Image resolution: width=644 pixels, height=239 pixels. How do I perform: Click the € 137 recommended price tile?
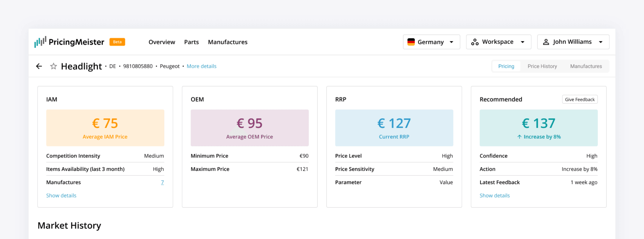pyautogui.click(x=538, y=128)
